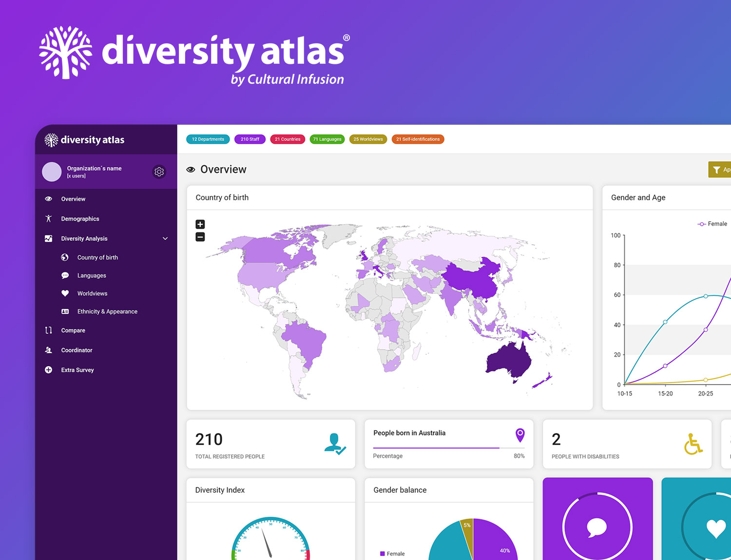Click the location pin icon on Australia card
This screenshot has height=560, width=731.
pos(520,435)
